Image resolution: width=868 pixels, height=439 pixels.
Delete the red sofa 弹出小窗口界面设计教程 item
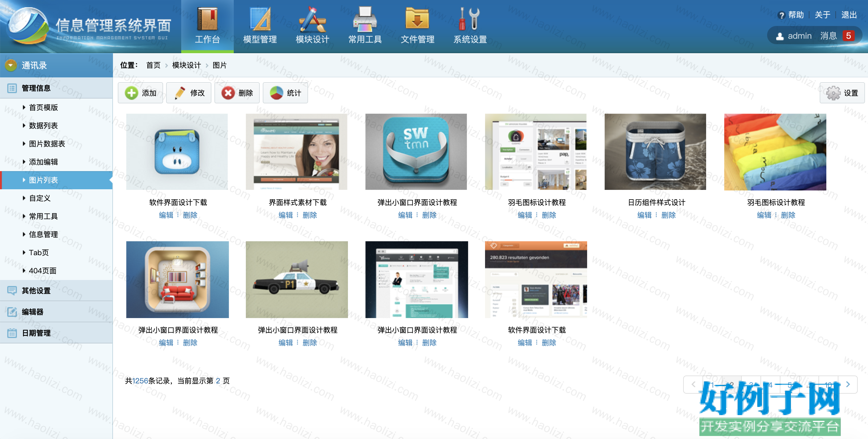190,343
